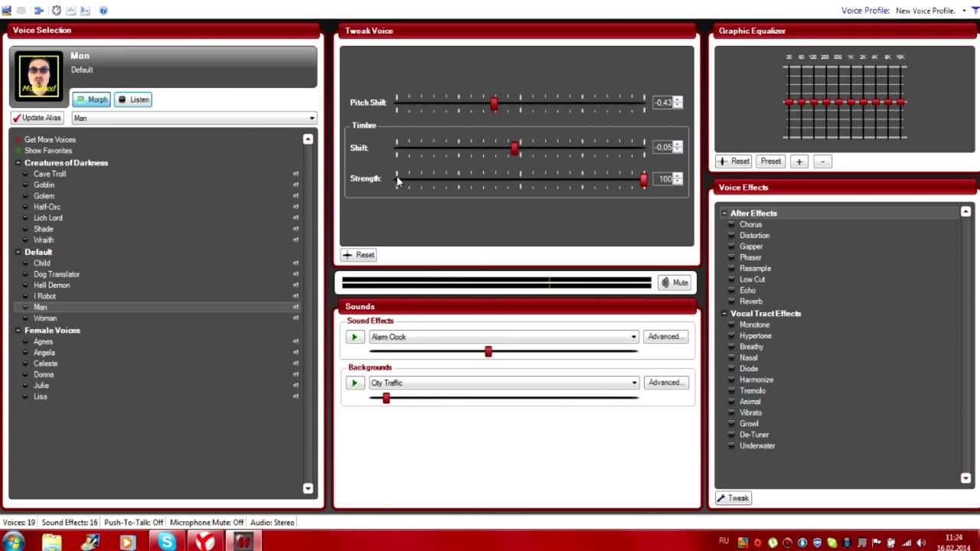This screenshot has height=551, width=980.
Task: Open the blue help question-mark icon
Action: (x=103, y=11)
